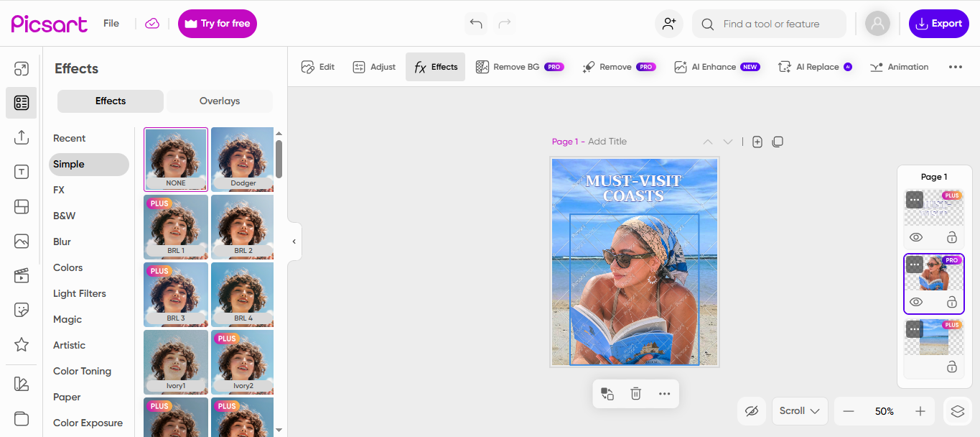Click Add Title next to Page 1
Image resolution: width=980 pixels, height=437 pixels.
[x=607, y=142]
